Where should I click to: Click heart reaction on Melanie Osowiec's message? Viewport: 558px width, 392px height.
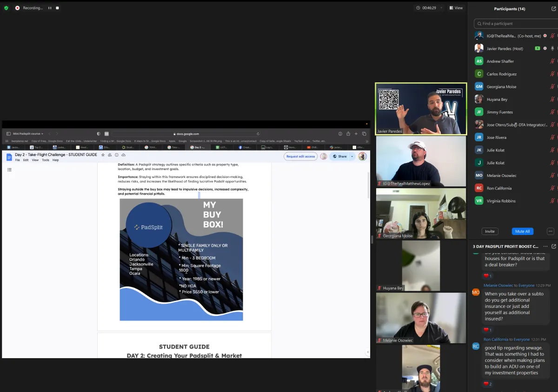tap(487, 330)
